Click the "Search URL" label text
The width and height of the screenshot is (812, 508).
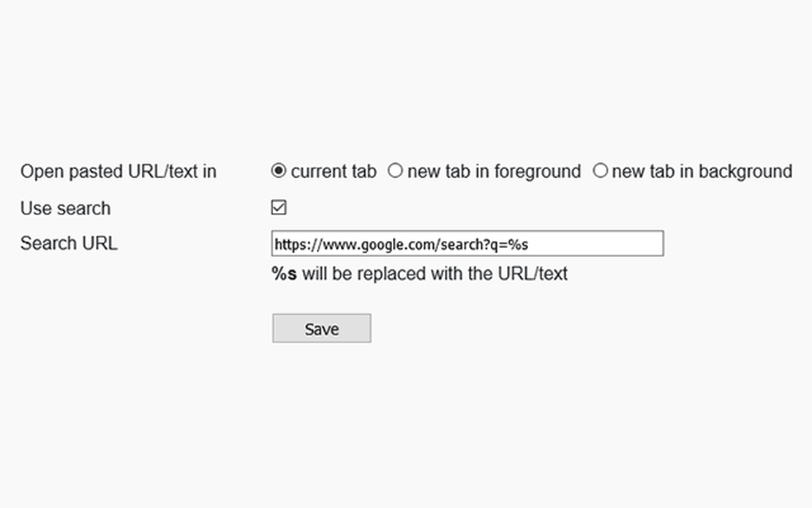pyautogui.click(x=69, y=243)
